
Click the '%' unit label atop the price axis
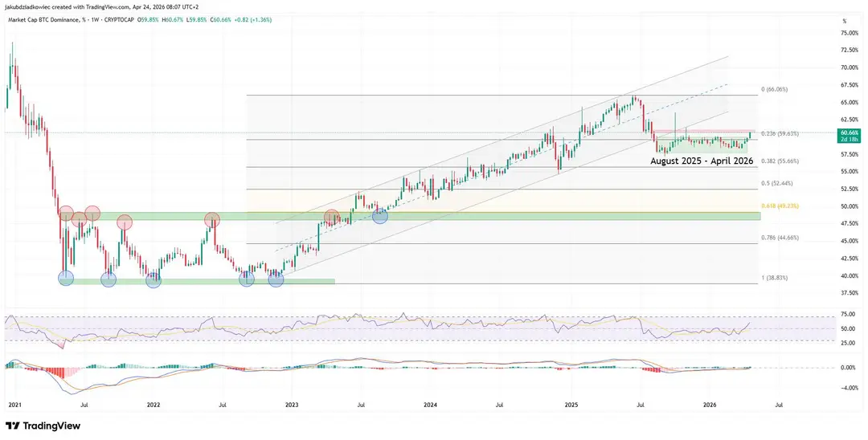(845, 20)
